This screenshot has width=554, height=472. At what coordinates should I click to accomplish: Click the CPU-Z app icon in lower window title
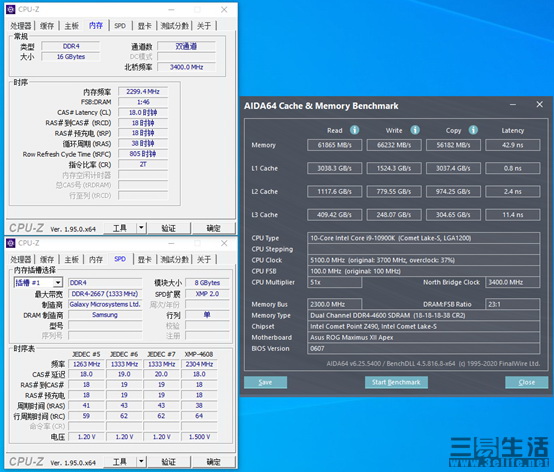click(11, 243)
